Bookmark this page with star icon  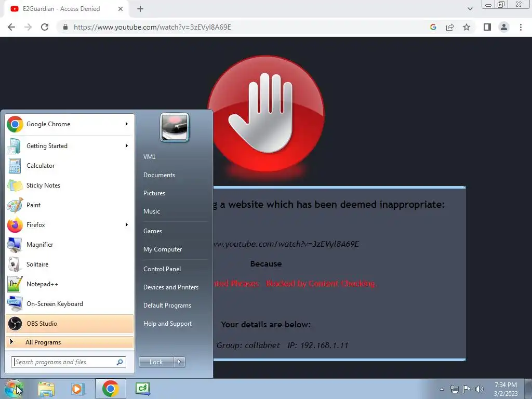click(x=467, y=27)
